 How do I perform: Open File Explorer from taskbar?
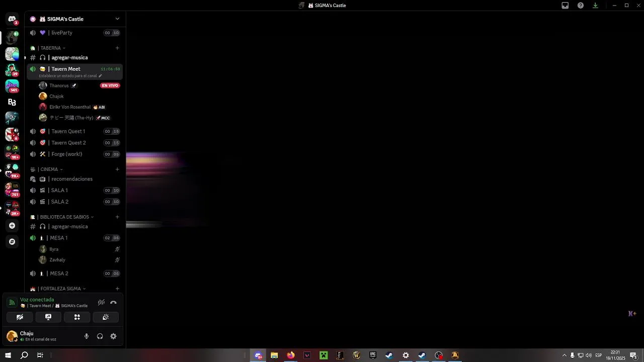[274, 355]
